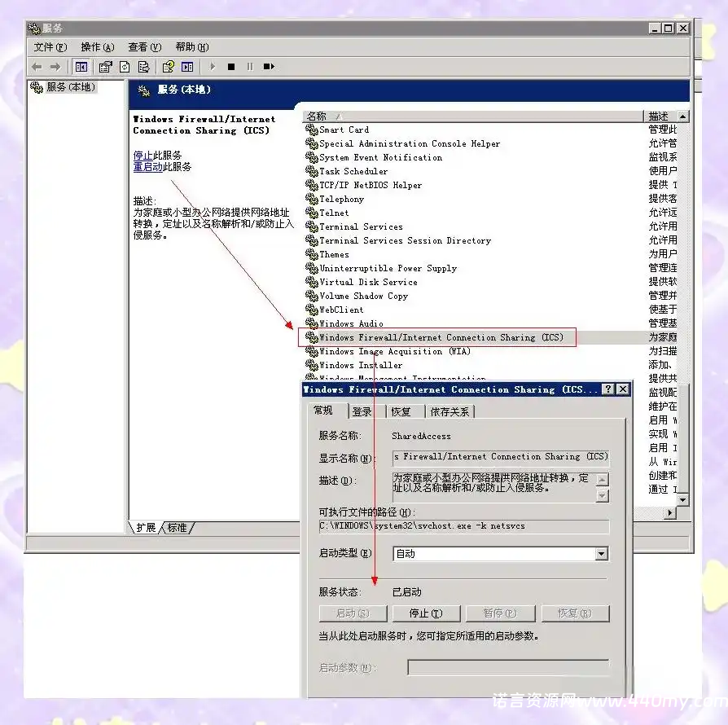
Task: Click the services list scroll-down arrow
Action: point(683,500)
